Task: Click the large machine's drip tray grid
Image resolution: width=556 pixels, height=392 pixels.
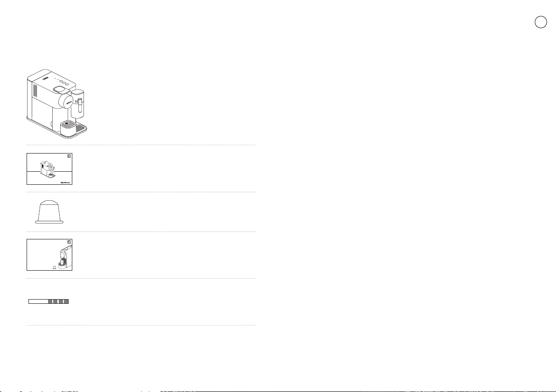Action: point(80,127)
